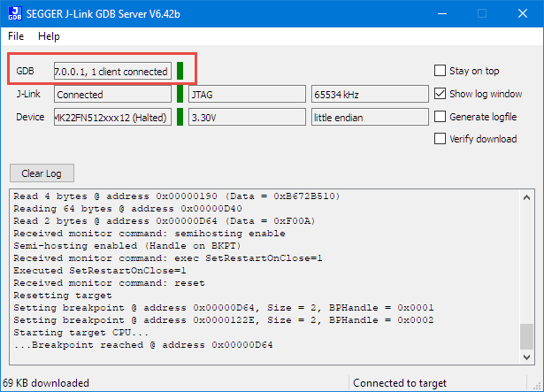Close the J-Link GDB Server window

(523, 13)
